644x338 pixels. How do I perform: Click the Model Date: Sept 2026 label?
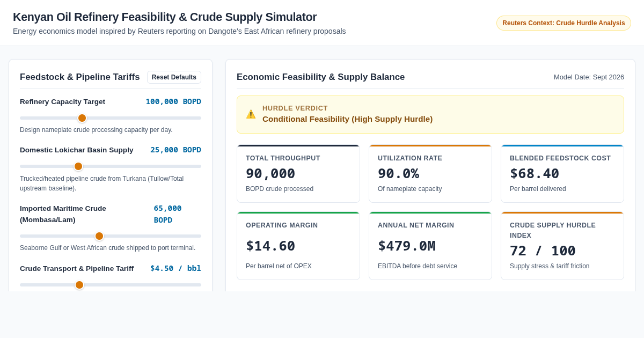(589, 77)
